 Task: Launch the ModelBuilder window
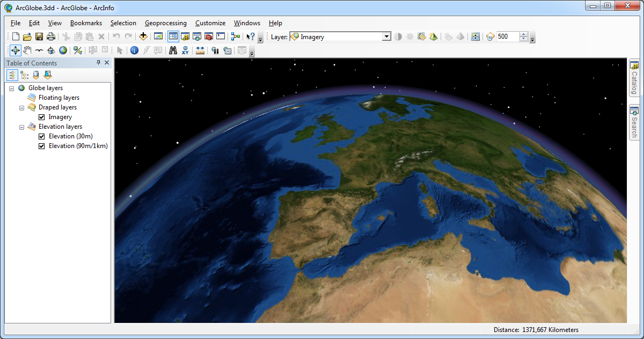click(235, 36)
